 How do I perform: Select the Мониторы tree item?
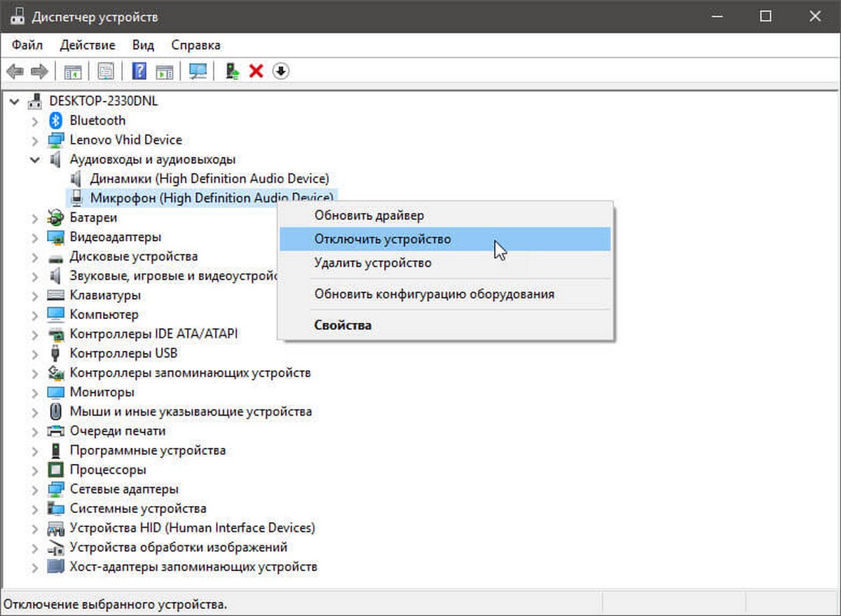[102, 392]
